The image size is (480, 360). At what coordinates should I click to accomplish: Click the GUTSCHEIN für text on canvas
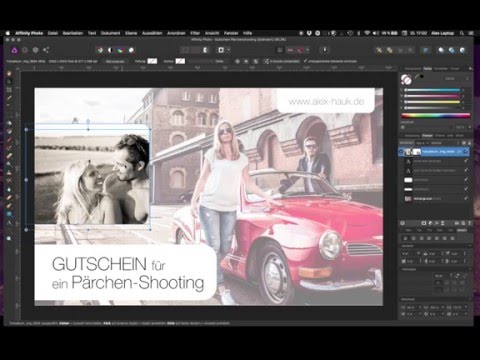[x=109, y=264]
